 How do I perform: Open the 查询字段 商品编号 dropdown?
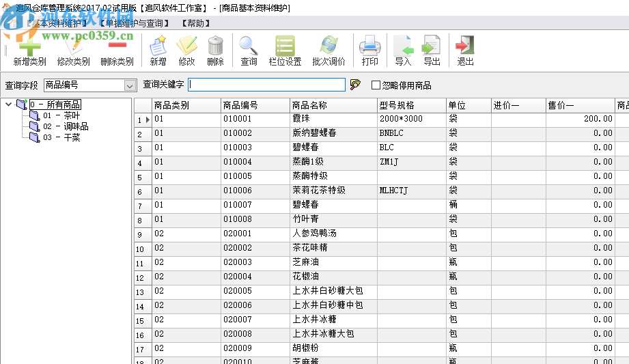[x=129, y=85]
